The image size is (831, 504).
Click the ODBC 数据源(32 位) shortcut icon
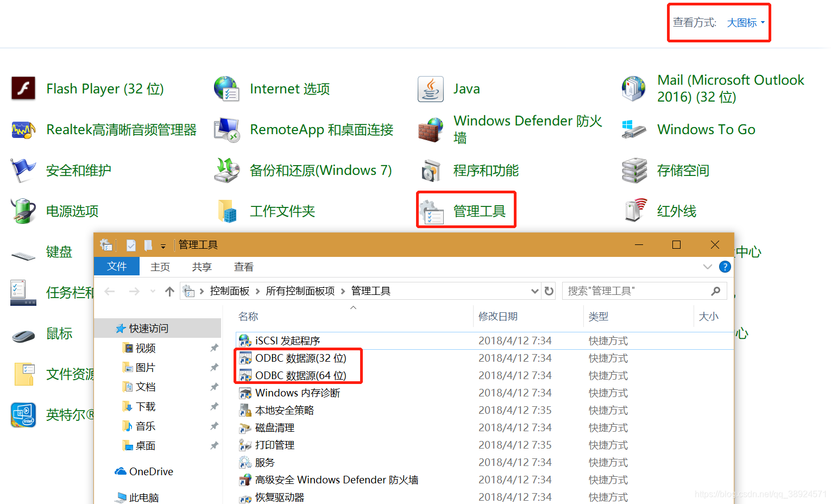pos(245,358)
